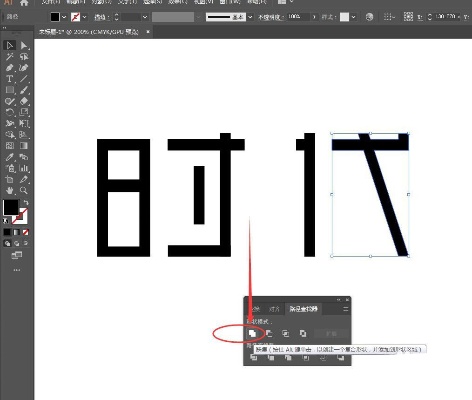The image size is (472, 400).
Task: Select the Artboard tool
Action: tap(10, 179)
